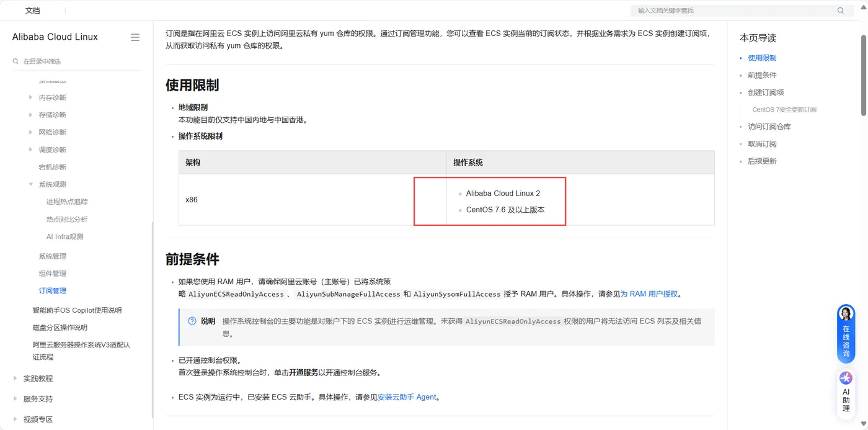Open the 在线咨询 online consultation widget

(x=846, y=334)
